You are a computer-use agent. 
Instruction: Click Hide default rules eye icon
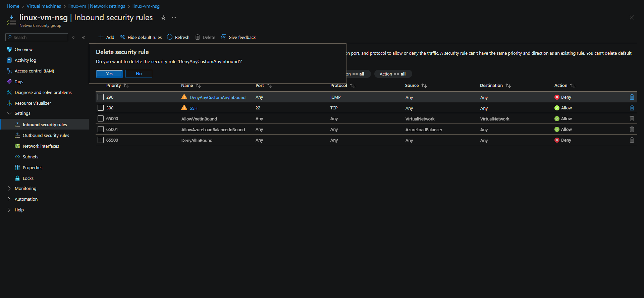click(123, 37)
